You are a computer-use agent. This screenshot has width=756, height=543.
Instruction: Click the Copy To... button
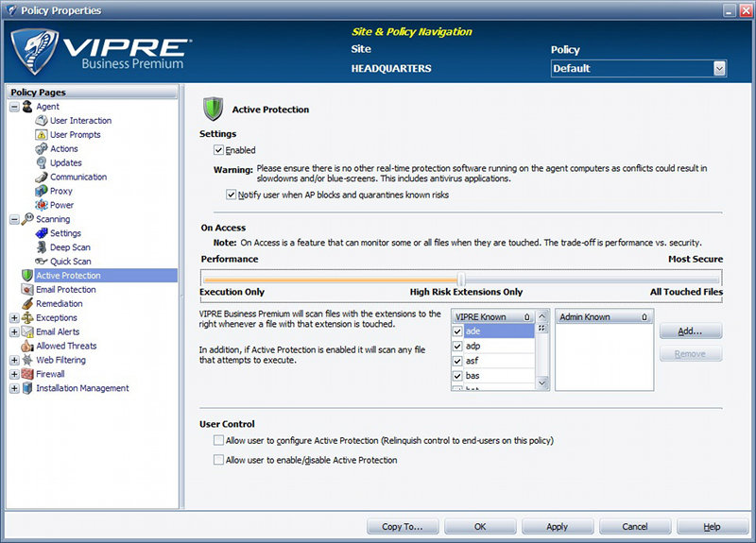click(403, 527)
